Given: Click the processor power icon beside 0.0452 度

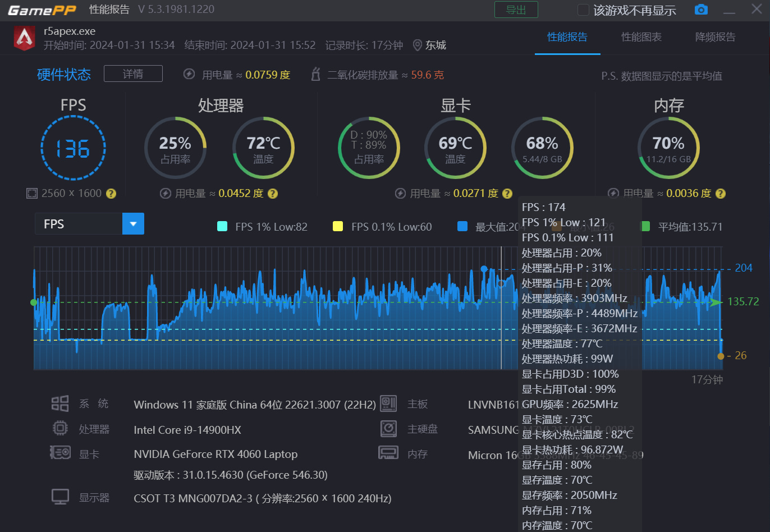Looking at the screenshot, I should [166, 194].
